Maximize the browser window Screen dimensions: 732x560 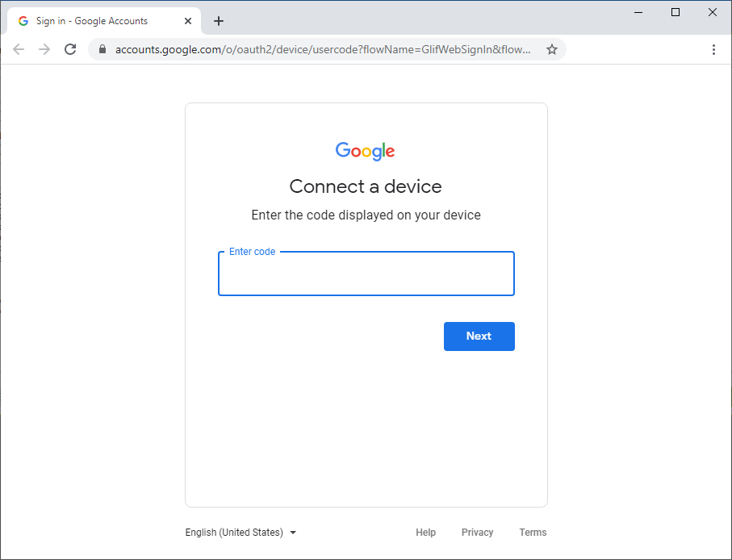(x=675, y=12)
